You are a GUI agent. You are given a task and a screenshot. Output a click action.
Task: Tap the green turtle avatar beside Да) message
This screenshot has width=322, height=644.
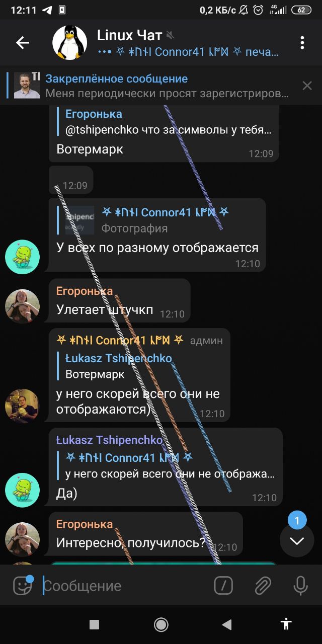[x=23, y=490]
